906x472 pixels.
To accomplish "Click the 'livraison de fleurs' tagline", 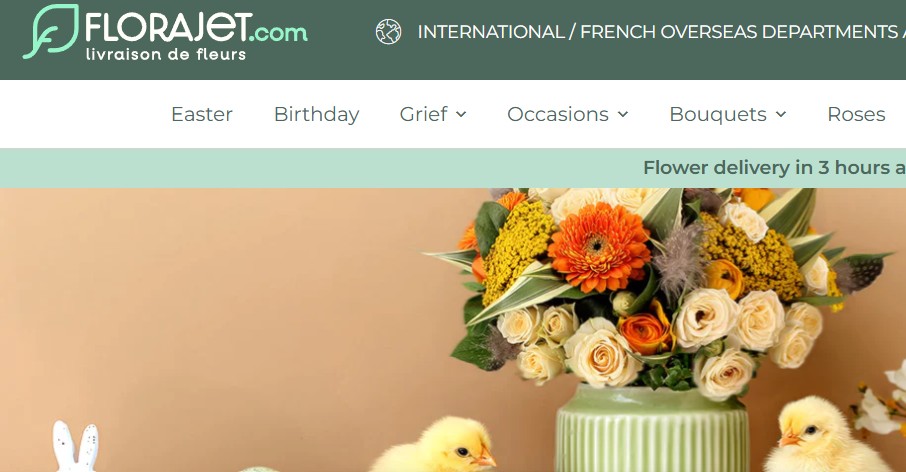I will 166,55.
